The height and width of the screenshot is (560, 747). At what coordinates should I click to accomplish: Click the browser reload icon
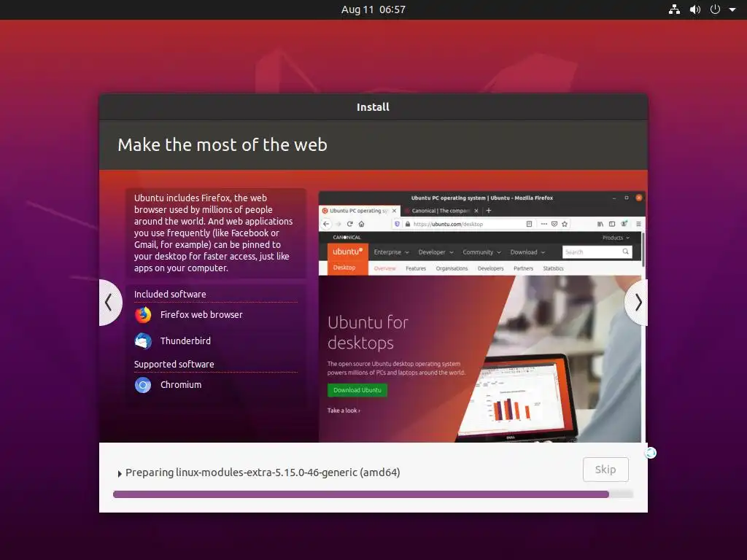(349, 224)
